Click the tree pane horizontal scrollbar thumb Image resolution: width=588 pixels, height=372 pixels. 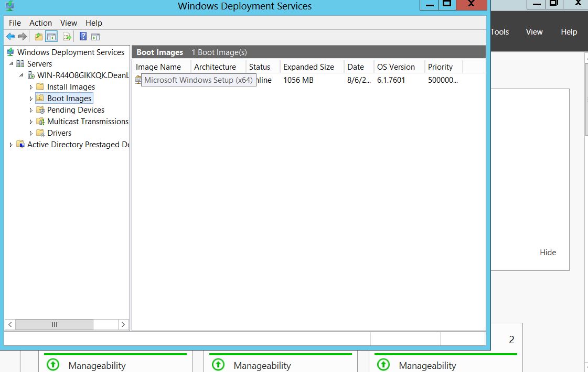pos(55,324)
